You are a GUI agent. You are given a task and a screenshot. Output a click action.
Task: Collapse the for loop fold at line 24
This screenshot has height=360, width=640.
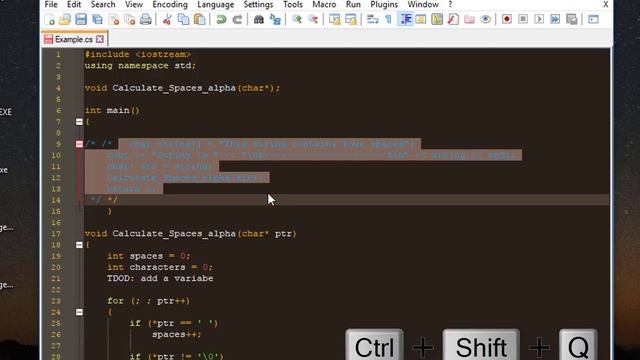pyautogui.click(x=79, y=312)
